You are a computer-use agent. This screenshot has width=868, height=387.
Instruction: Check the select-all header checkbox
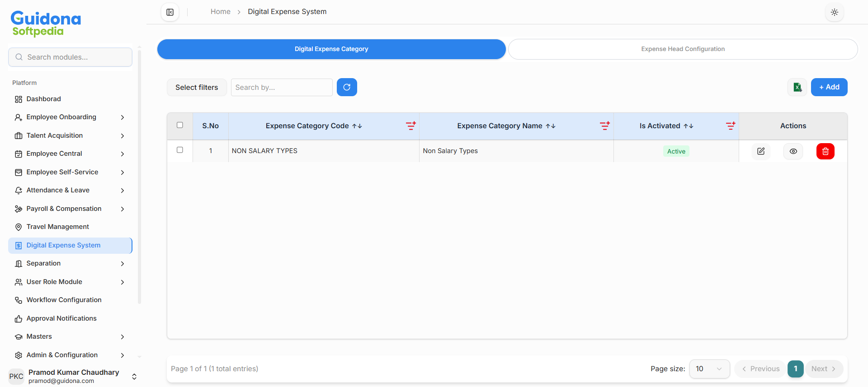click(180, 125)
